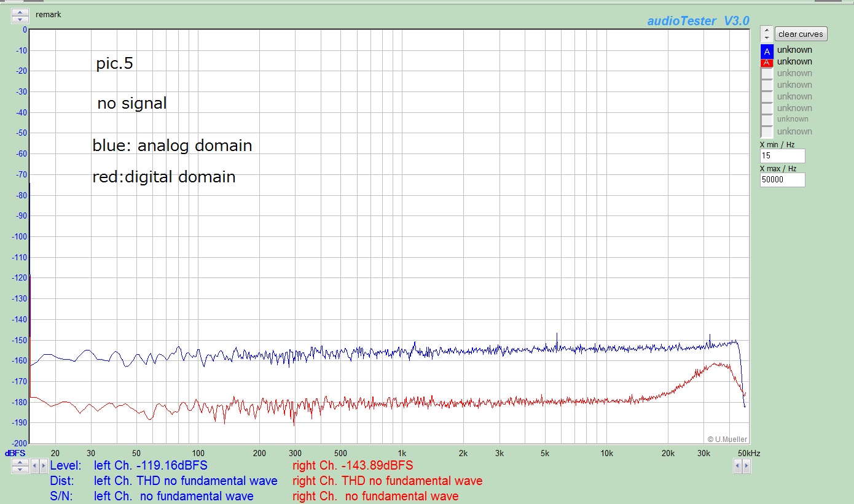This screenshot has height=504, width=854.
Task: Click the up arrow next to remark
Action: point(20,13)
